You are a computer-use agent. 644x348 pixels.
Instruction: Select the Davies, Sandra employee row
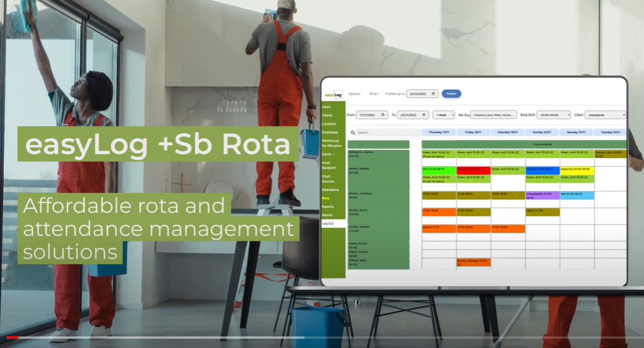[378, 232]
